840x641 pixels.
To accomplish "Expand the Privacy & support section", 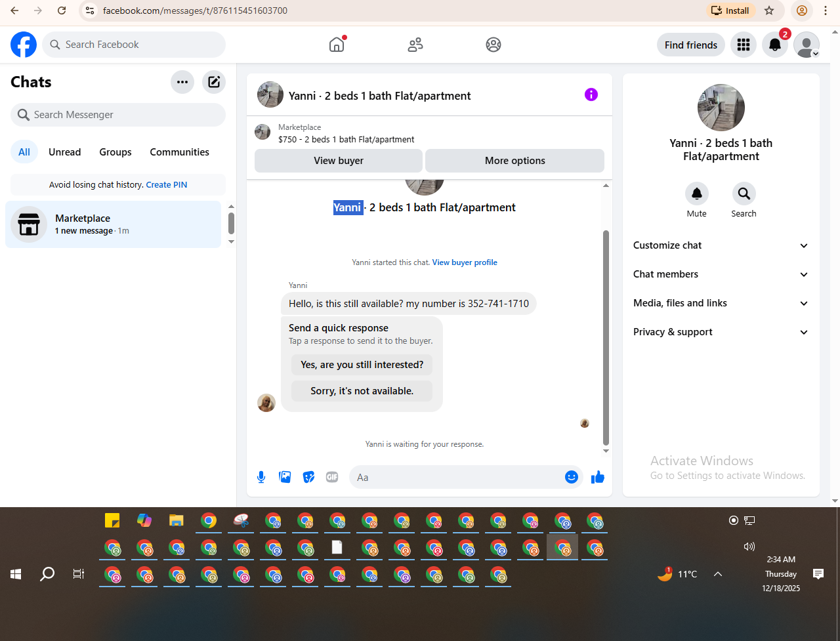I will pos(721,332).
